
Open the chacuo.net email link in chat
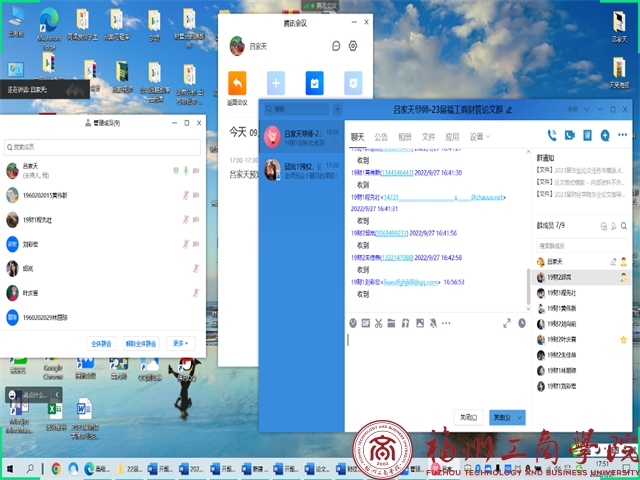[x=443, y=197]
